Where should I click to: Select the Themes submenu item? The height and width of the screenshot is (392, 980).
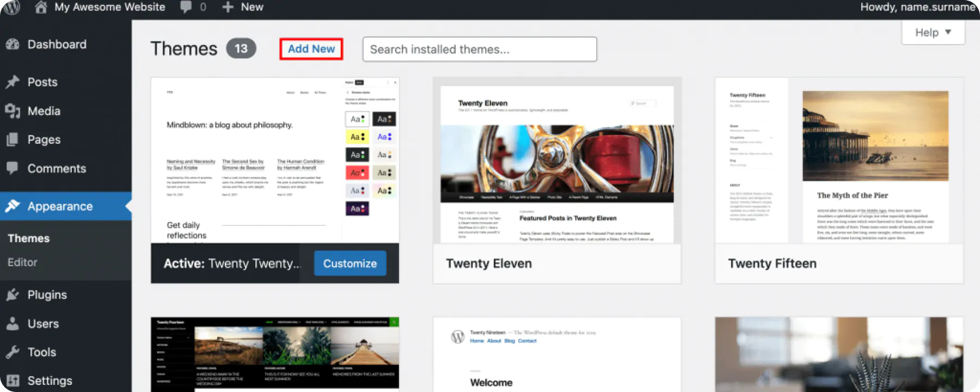pos(28,238)
